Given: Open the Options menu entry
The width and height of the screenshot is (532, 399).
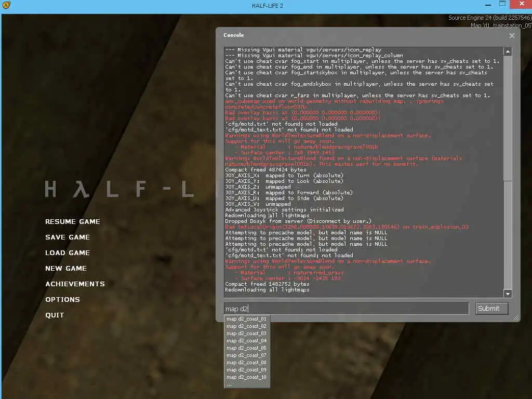Looking at the screenshot, I should click(62, 300).
